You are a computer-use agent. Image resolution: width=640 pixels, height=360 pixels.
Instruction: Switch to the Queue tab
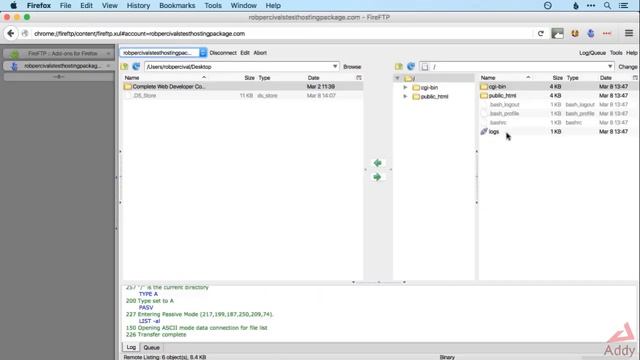point(151,348)
